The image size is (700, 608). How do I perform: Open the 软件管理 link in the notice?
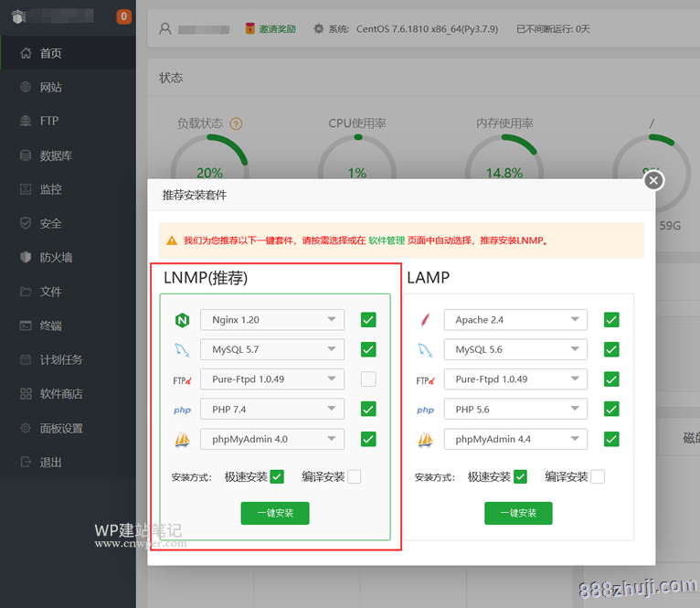pos(387,240)
